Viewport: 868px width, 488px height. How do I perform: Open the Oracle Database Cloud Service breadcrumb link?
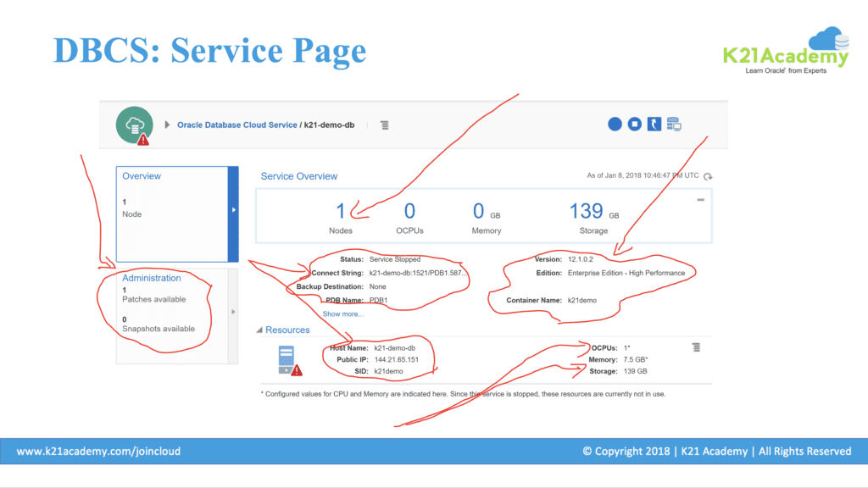coord(236,125)
